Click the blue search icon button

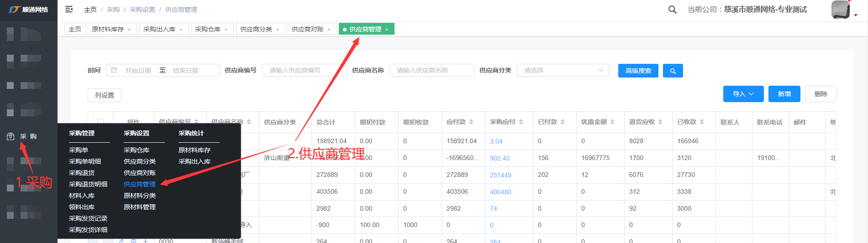673,71
